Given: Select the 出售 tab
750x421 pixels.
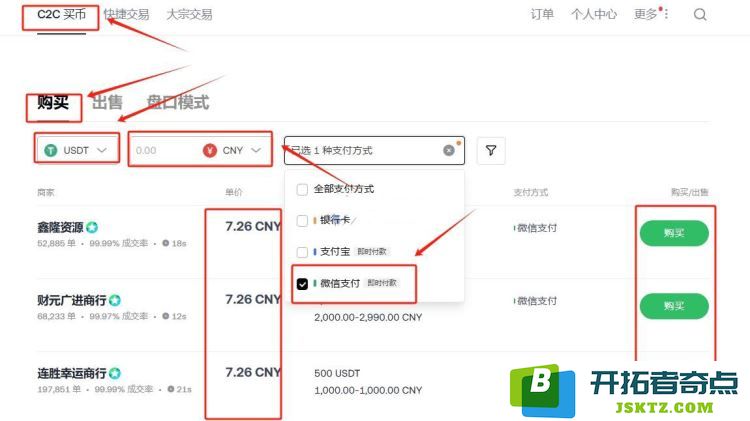Looking at the screenshot, I should [x=107, y=102].
